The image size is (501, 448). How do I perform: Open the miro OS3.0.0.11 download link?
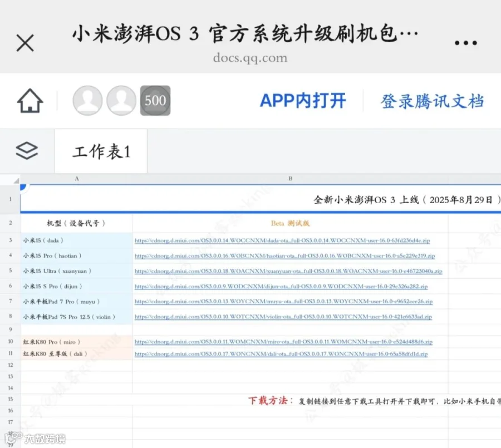point(283,342)
